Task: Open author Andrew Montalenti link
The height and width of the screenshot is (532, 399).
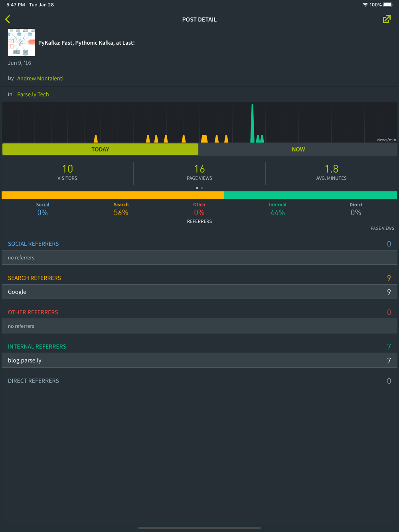Action: (x=40, y=79)
